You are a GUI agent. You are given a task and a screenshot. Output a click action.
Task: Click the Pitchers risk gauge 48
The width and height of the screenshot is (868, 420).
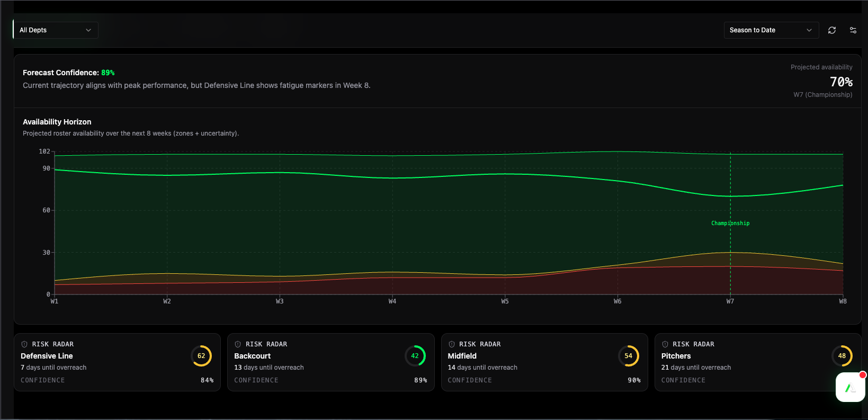[842, 356]
